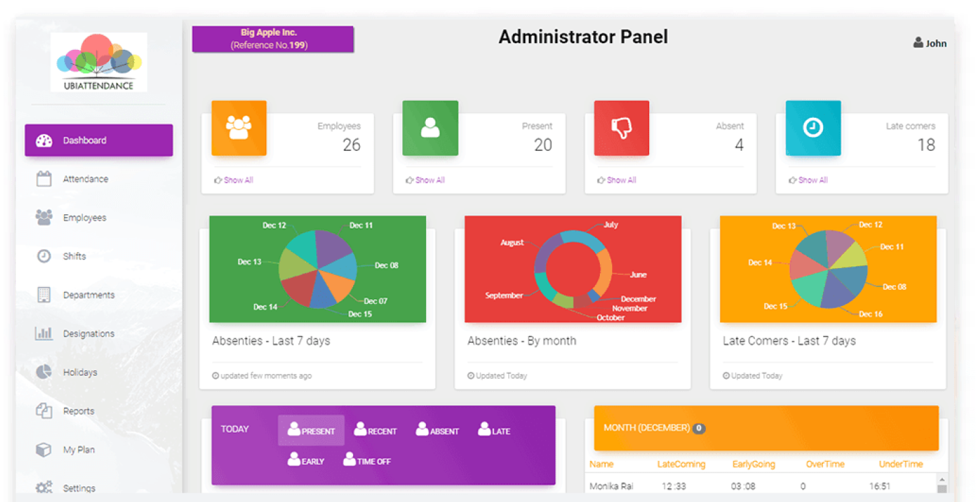The image size is (980, 502).
Task: Click the Dec 11 label in the green chart
Action: coord(361,225)
